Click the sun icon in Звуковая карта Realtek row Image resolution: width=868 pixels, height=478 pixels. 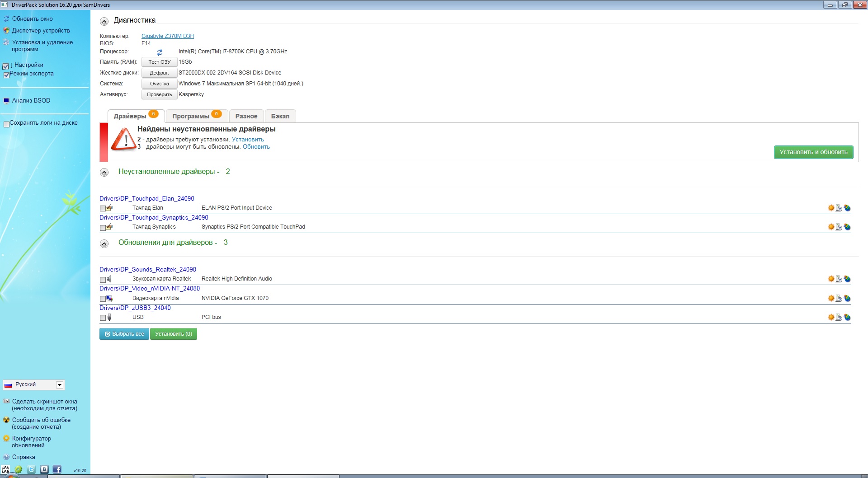pyautogui.click(x=831, y=279)
